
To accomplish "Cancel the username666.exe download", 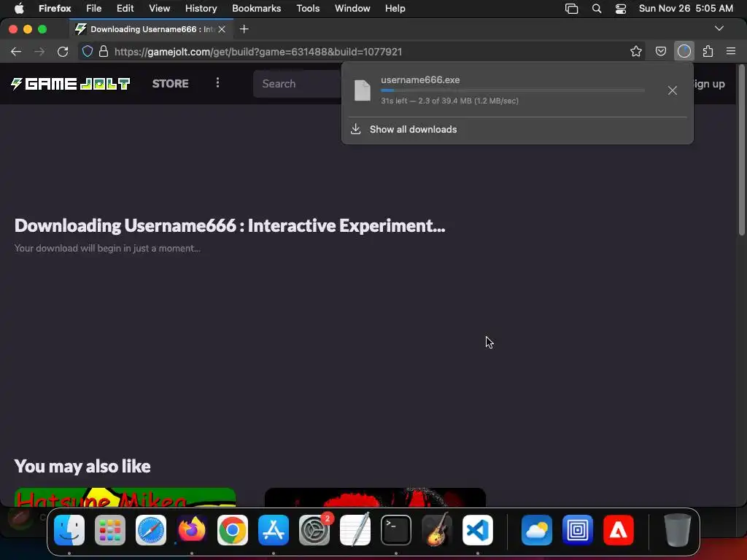I will 672,90.
